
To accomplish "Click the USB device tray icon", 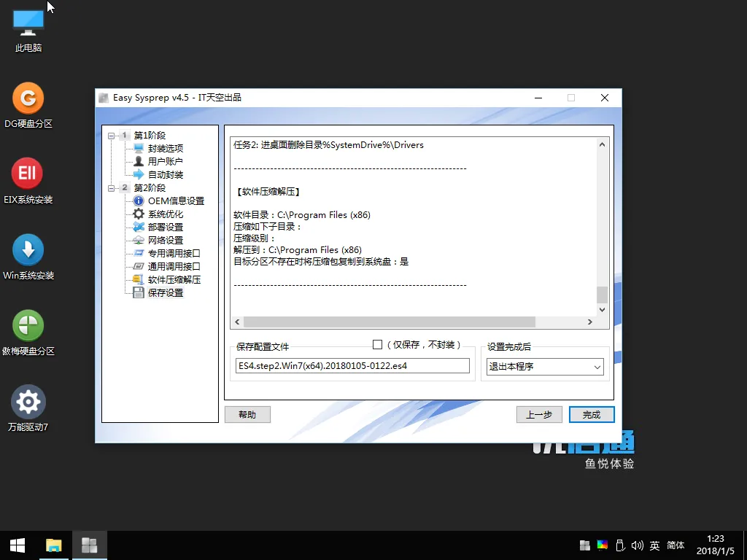I will click(x=620, y=545).
